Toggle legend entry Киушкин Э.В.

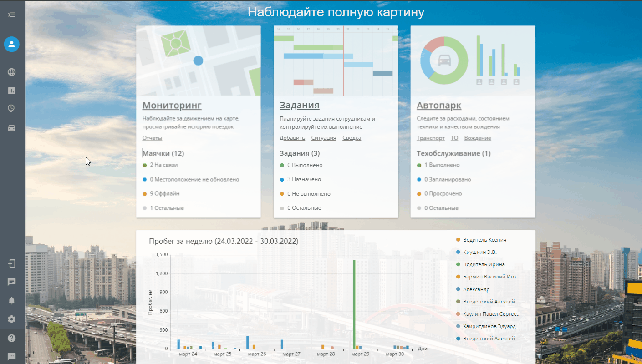click(x=476, y=252)
